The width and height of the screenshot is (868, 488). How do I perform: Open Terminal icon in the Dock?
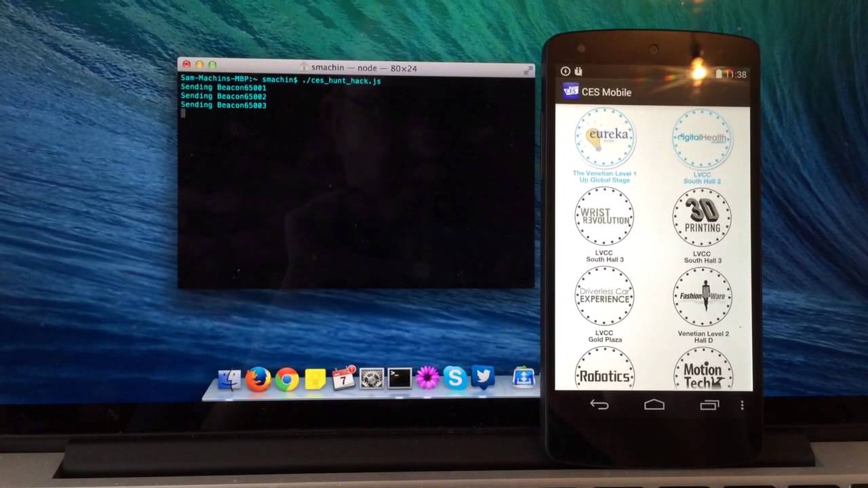[x=399, y=378]
